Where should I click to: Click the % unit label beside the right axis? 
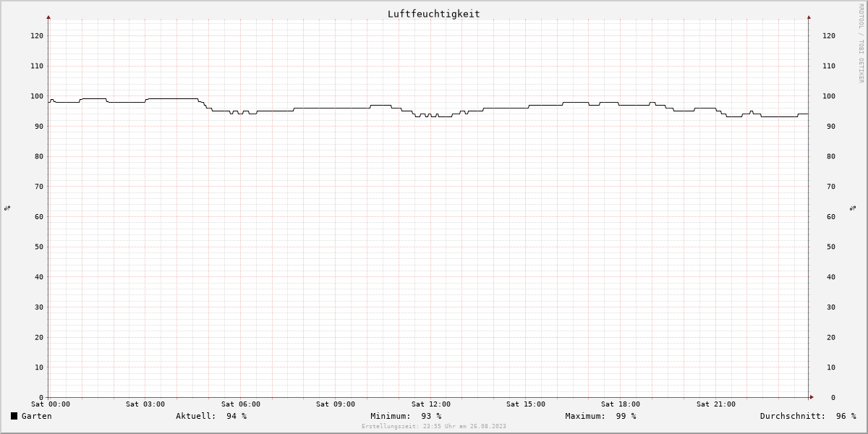click(x=854, y=208)
